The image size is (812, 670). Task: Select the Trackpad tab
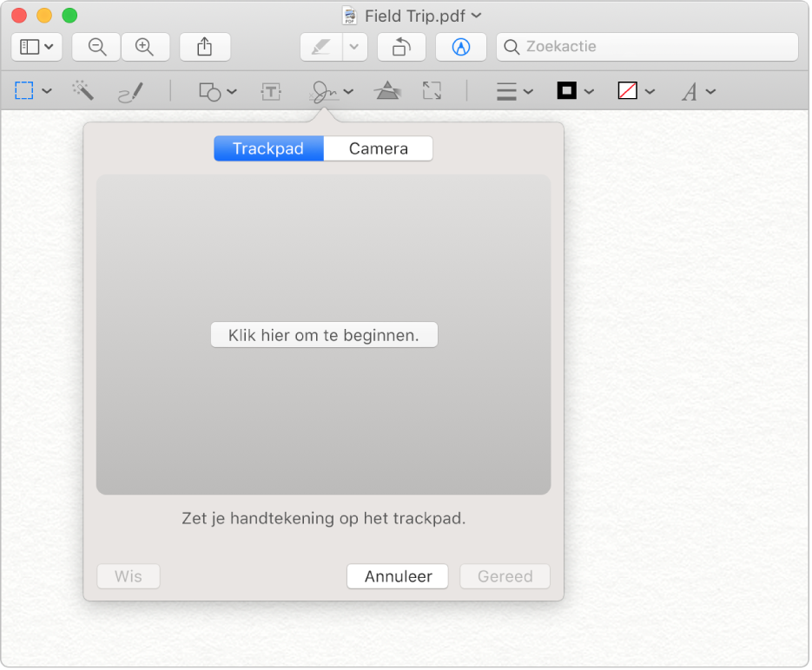(x=268, y=148)
